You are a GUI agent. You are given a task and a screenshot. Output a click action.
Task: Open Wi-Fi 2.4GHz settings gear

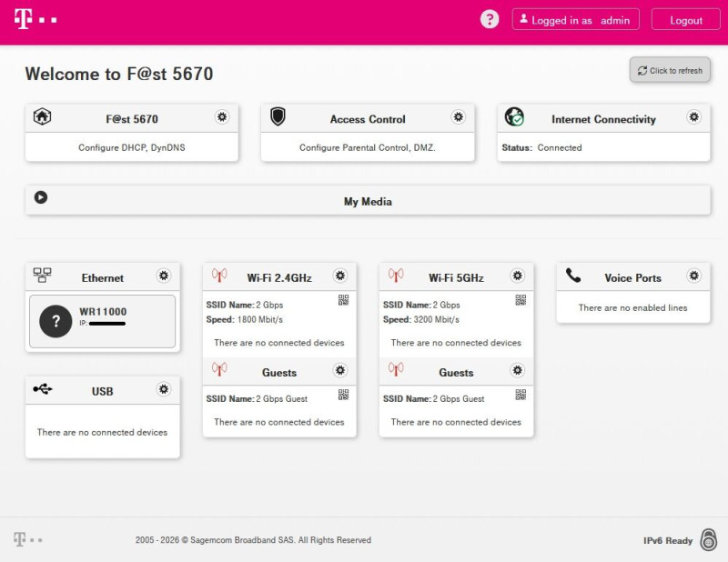point(340,276)
